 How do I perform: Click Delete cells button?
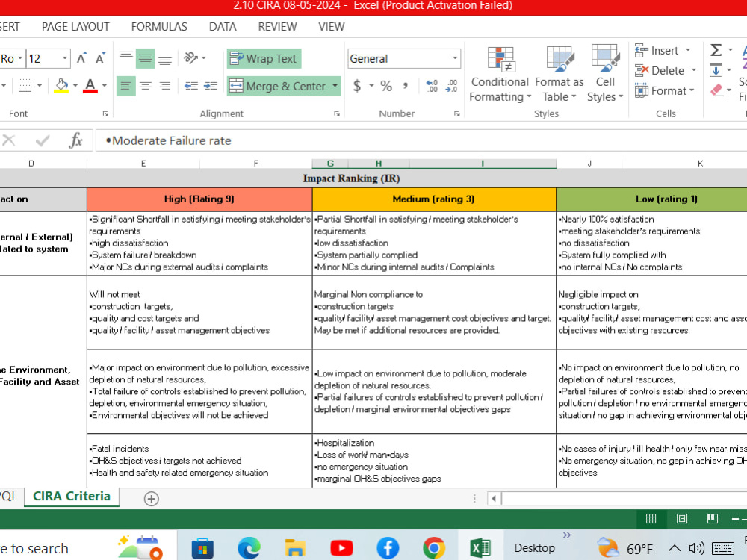pyautogui.click(x=660, y=70)
